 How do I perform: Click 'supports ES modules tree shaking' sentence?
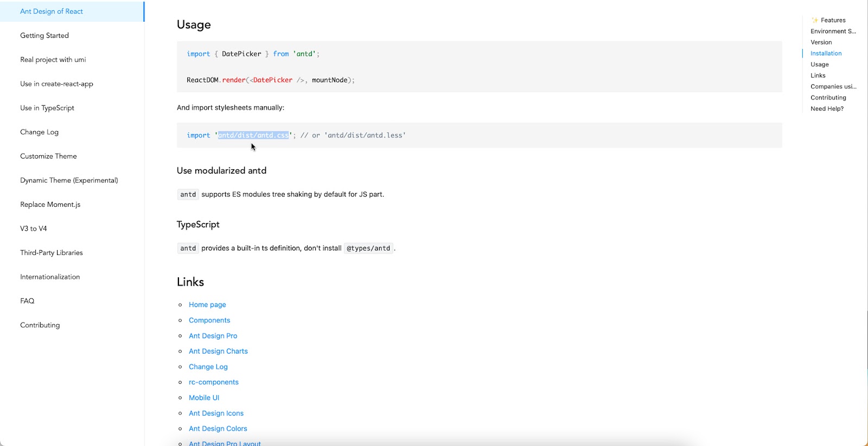click(x=293, y=195)
